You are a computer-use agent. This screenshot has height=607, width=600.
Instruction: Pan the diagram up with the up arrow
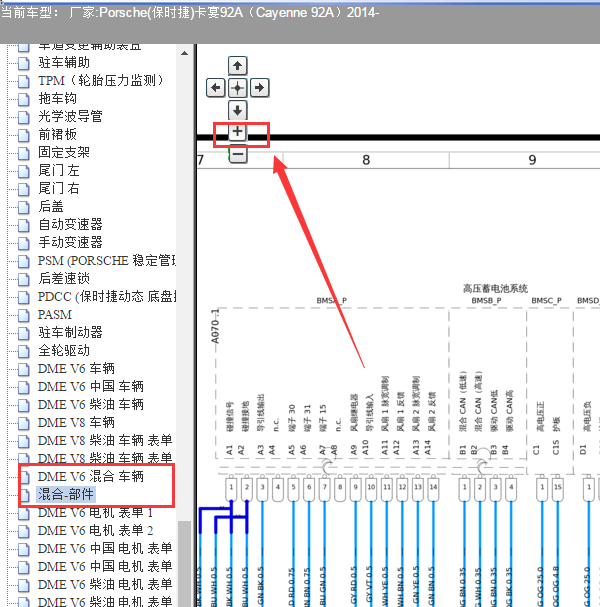tap(237, 65)
